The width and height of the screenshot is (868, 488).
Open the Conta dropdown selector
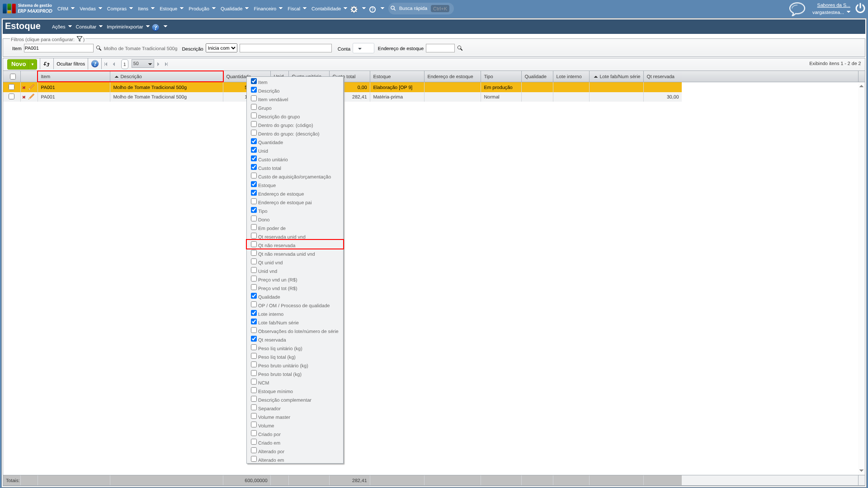coord(363,48)
